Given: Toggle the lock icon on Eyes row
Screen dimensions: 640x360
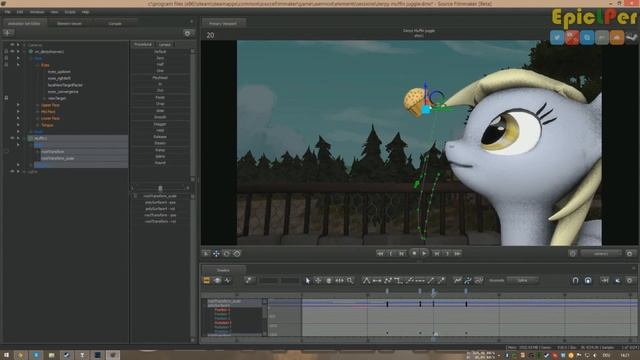Looking at the screenshot, I should click(x=6, y=65).
